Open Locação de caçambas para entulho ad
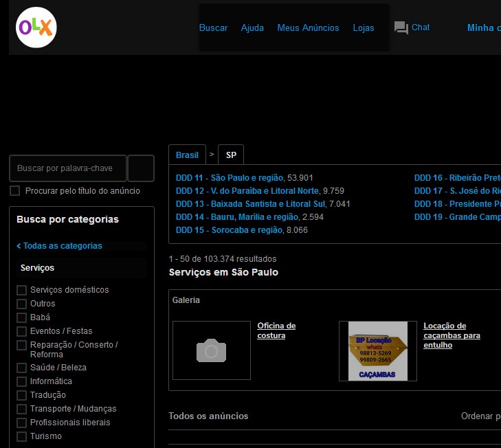Viewport: 501px width, 448px height. click(452, 335)
